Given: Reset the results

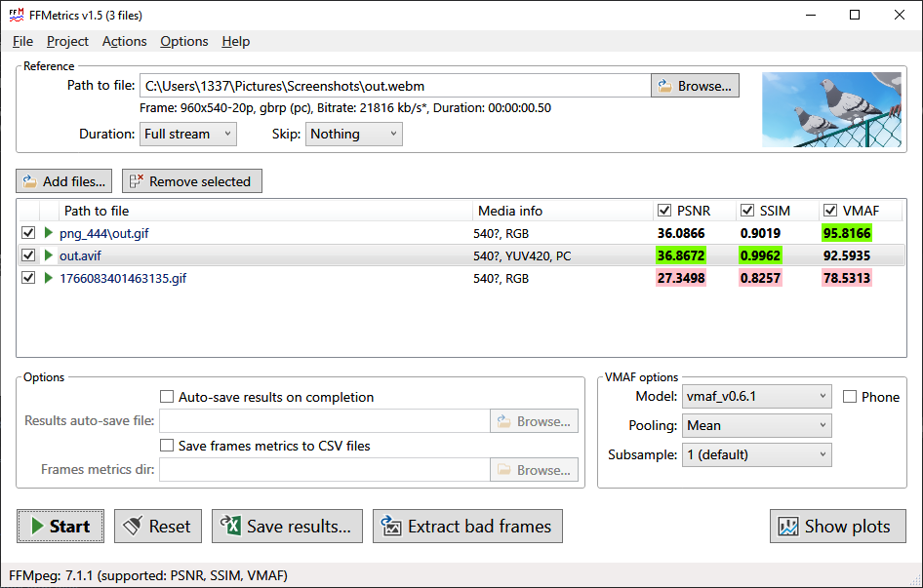Looking at the screenshot, I should point(158,526).
